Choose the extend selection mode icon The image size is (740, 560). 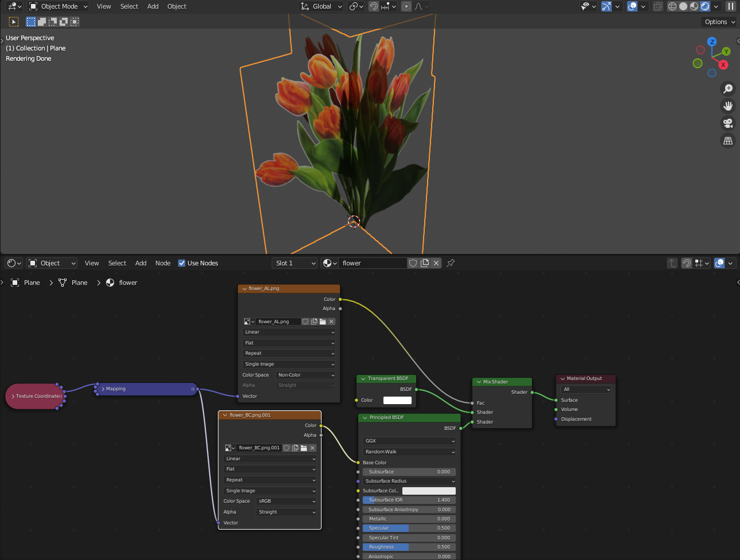coord(42,22)
